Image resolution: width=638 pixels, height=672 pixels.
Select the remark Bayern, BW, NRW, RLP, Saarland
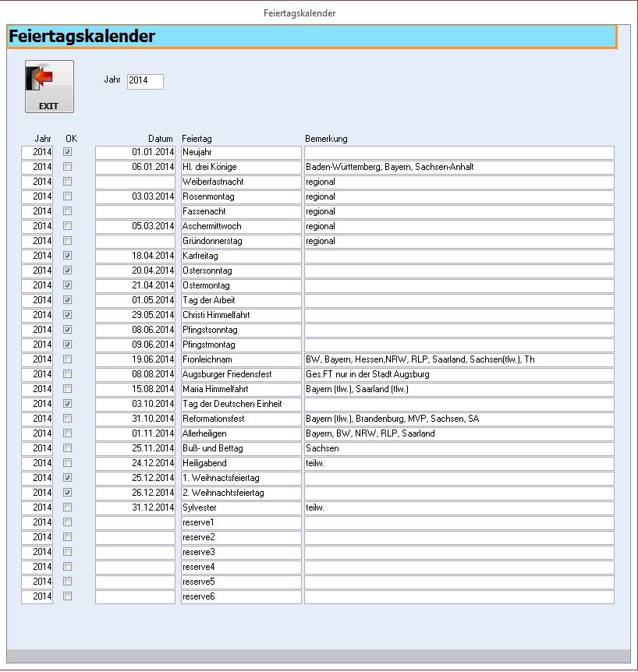[459, 434]
